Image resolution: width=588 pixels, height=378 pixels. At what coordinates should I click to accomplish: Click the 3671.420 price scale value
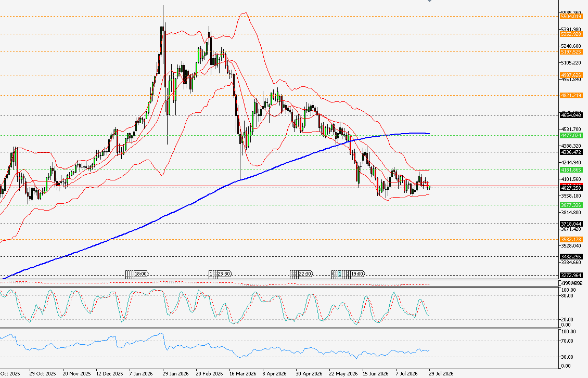(571, 229)
